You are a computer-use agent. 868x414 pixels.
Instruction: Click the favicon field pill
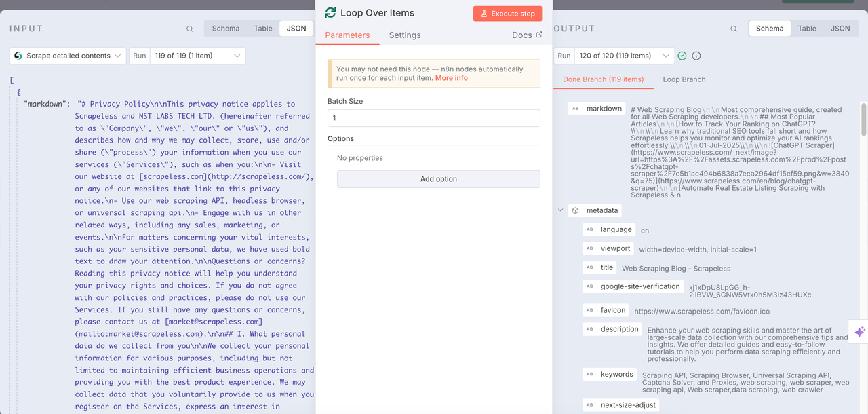(x=606, y=310)
